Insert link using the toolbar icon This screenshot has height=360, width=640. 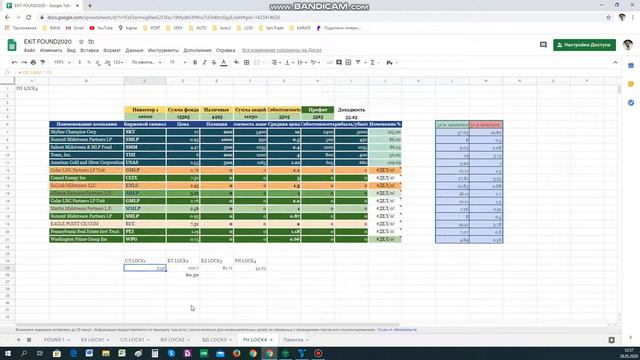tap(329, 62)
